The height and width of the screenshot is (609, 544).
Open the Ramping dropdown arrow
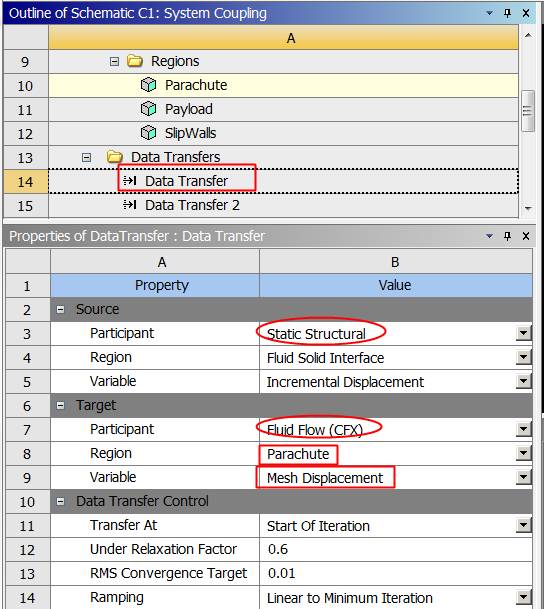tap(523, 597)
